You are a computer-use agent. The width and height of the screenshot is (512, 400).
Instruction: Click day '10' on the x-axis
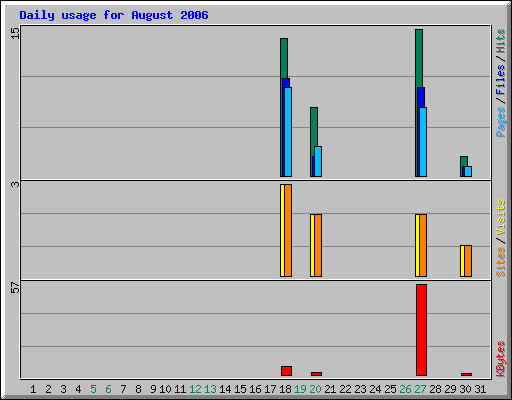coord(165,389)
